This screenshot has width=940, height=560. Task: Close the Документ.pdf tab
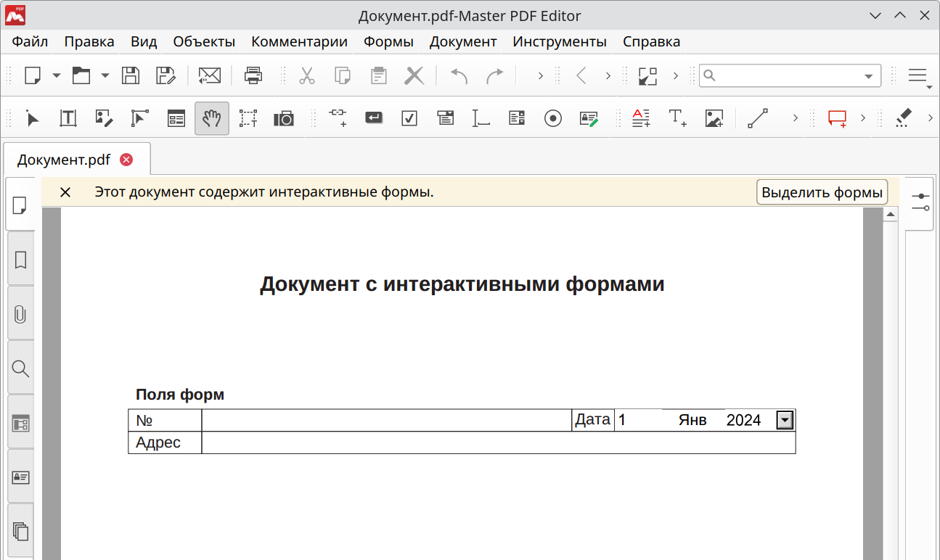tap(126, 160)
